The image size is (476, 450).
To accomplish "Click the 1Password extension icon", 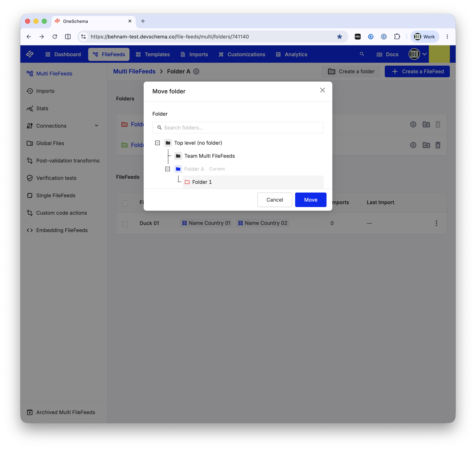I will pyautogui.click(x=384, y=37).
